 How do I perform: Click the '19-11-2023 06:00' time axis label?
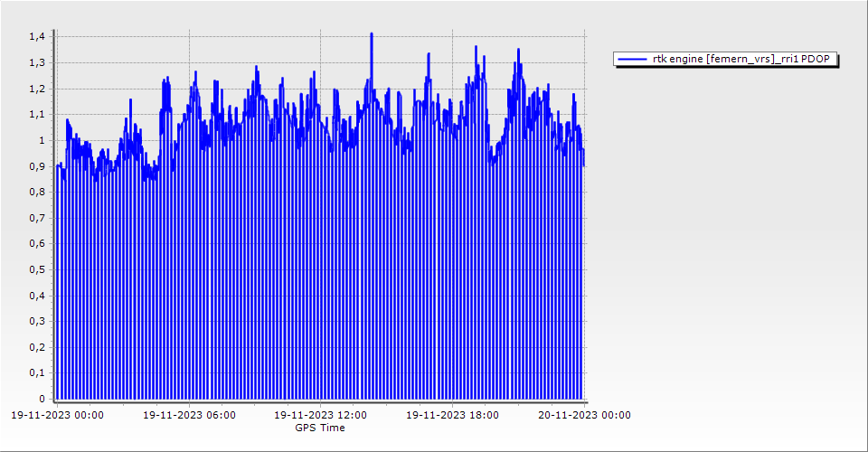point(190,416)
